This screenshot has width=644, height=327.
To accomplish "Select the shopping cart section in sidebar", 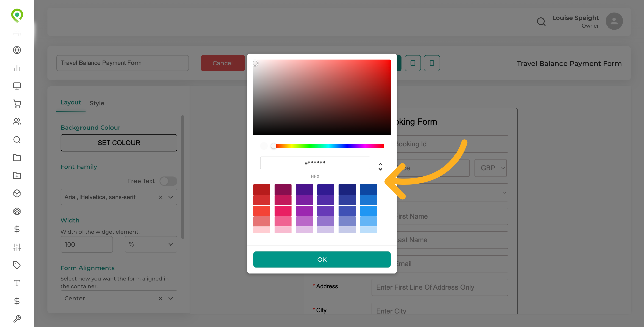I will [x=17, y=104].
